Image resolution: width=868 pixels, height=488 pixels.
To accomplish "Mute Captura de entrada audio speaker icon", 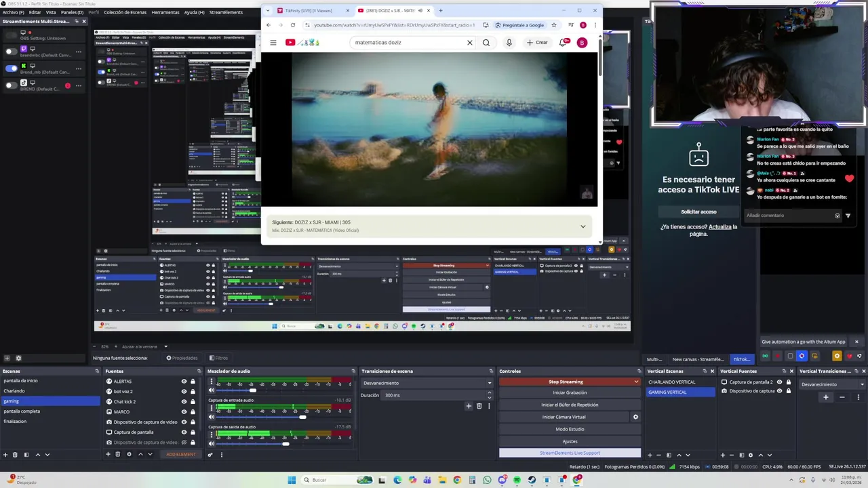I will tap(212, 417).
